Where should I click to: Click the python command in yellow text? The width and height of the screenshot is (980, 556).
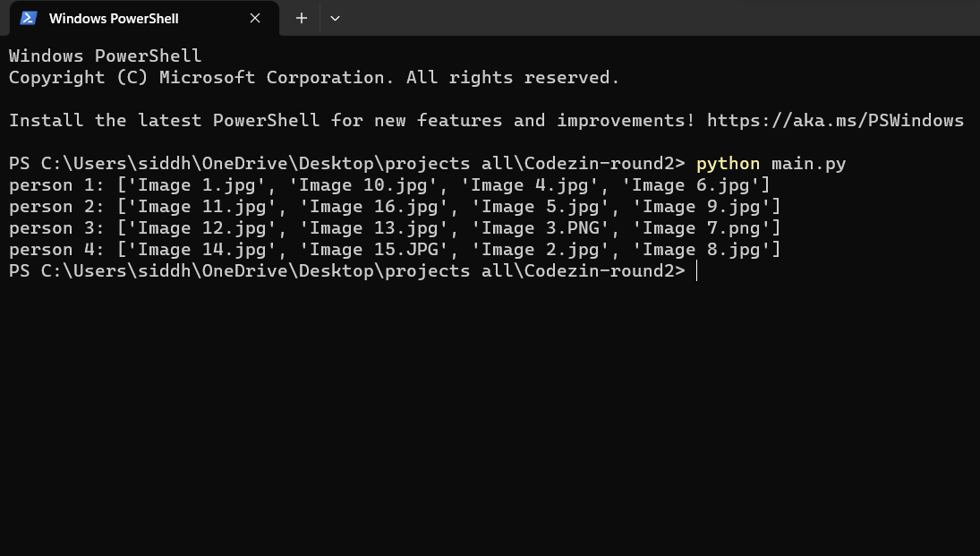(728, 163)
